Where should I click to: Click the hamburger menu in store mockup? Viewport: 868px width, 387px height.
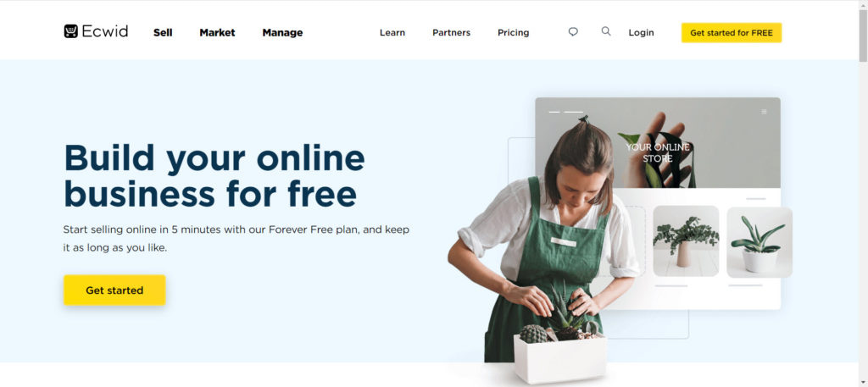click(x=764, y=112)
